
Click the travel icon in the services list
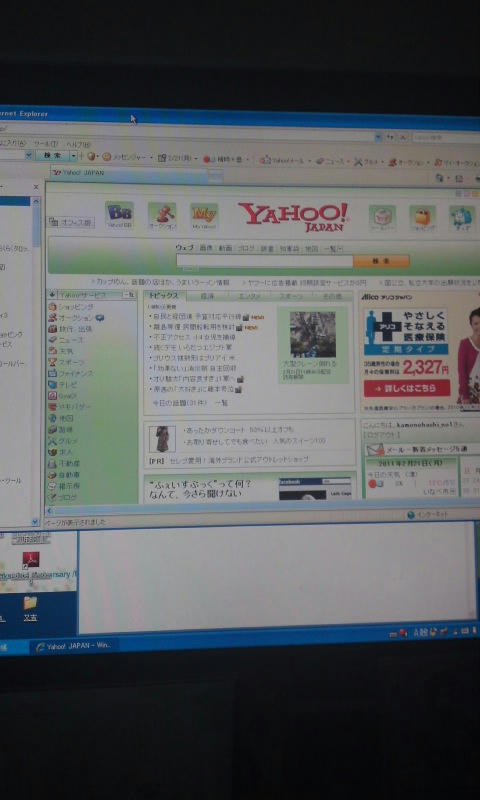pos(52,329)
